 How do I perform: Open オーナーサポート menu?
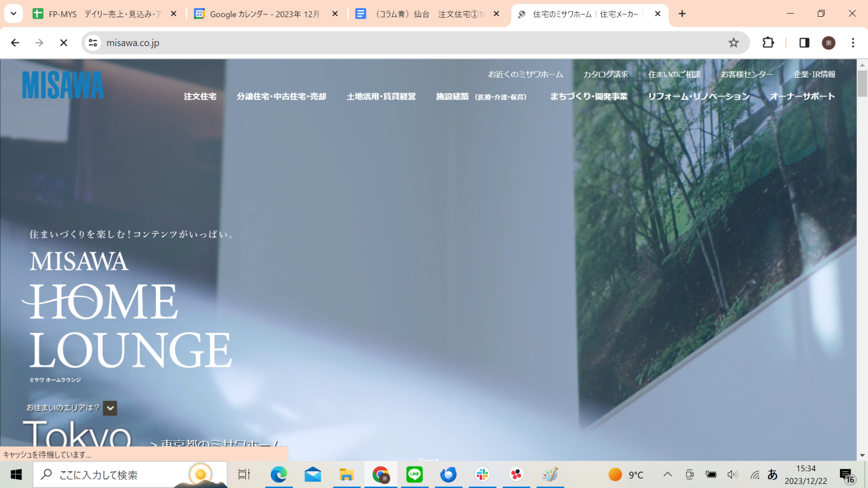pos(802,96)
